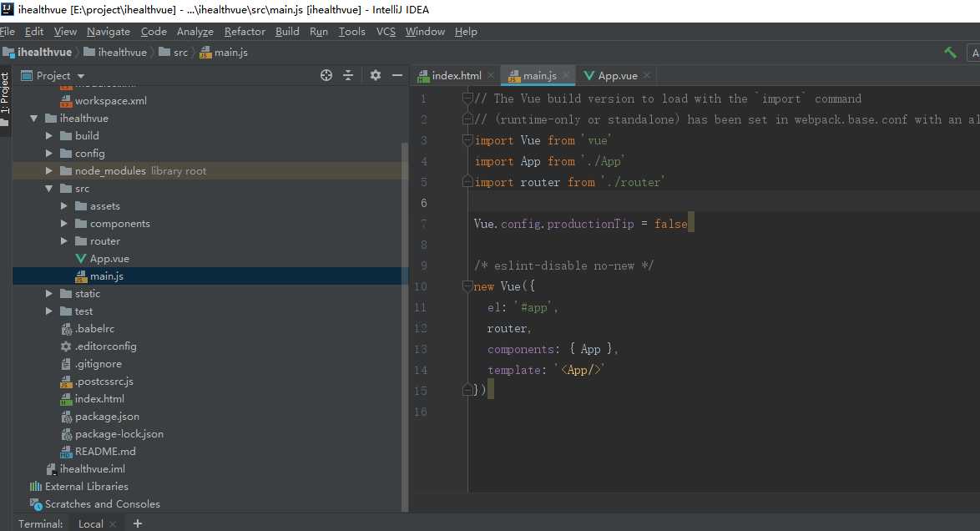
Task: Close the Local terminal tab
Action: coord(113,524)
